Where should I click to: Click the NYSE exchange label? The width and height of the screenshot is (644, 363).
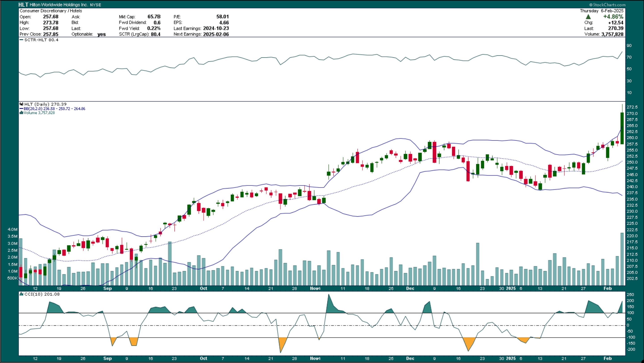tap(95, 5)
